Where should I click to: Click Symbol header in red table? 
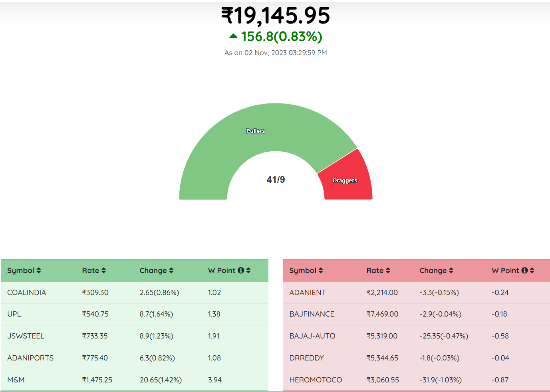[x=303, y=271]
